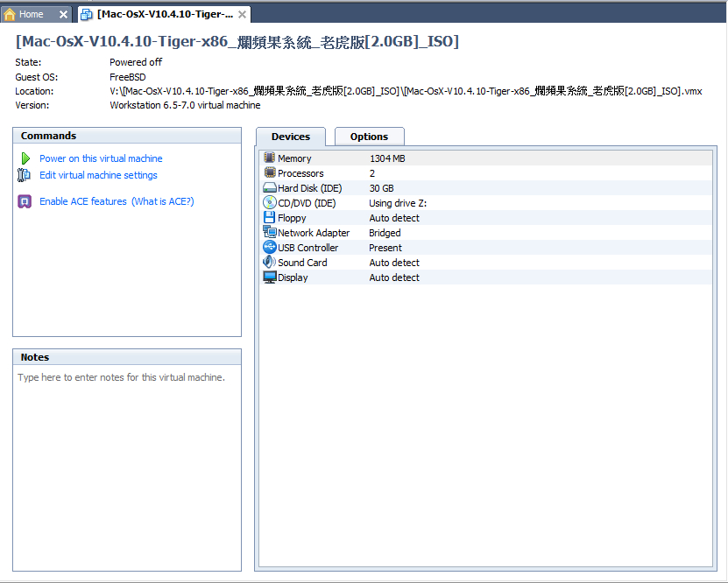Select the CD/DVD (IDE) disc icon
Viewport: 728px width, 583px height.
[x=269, y=203]
